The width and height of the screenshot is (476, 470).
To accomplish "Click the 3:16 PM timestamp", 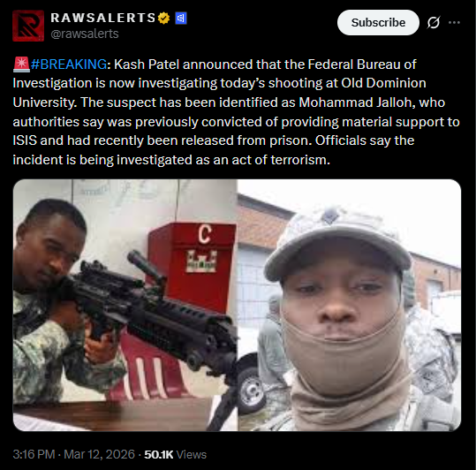I will [34, 454].
